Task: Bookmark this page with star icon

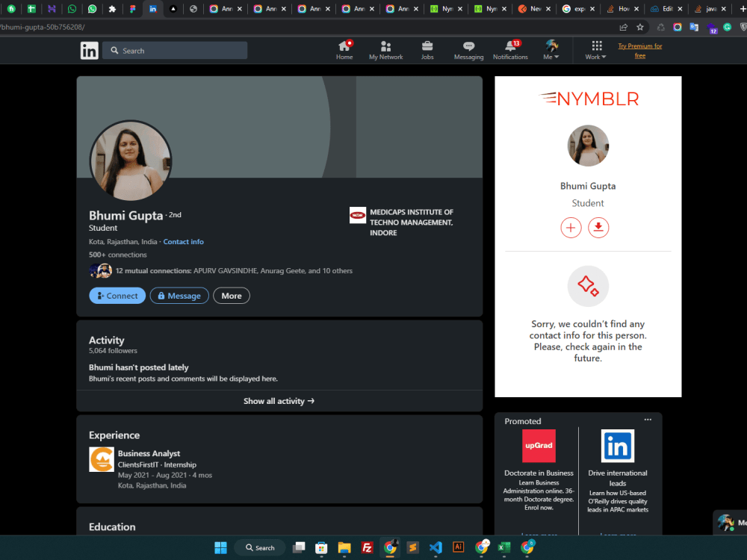Action: 640,27
